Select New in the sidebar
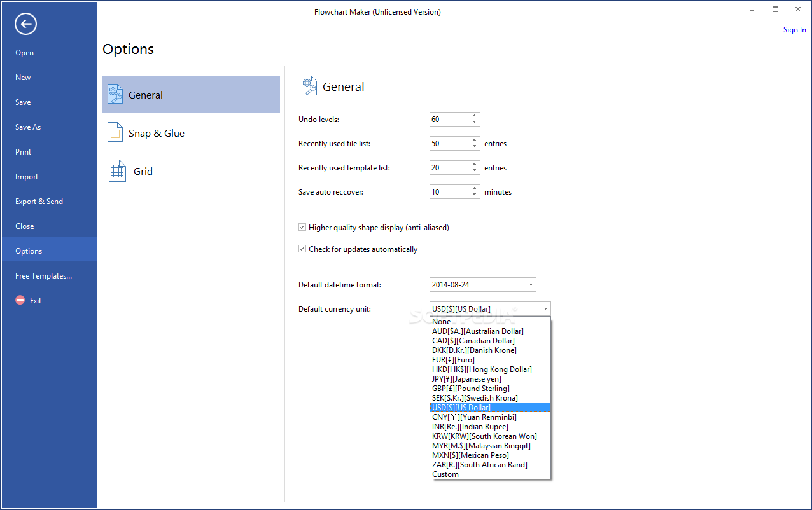Image resolution: width=812 pixels, height=510 pixels. (x=49, y=78)
